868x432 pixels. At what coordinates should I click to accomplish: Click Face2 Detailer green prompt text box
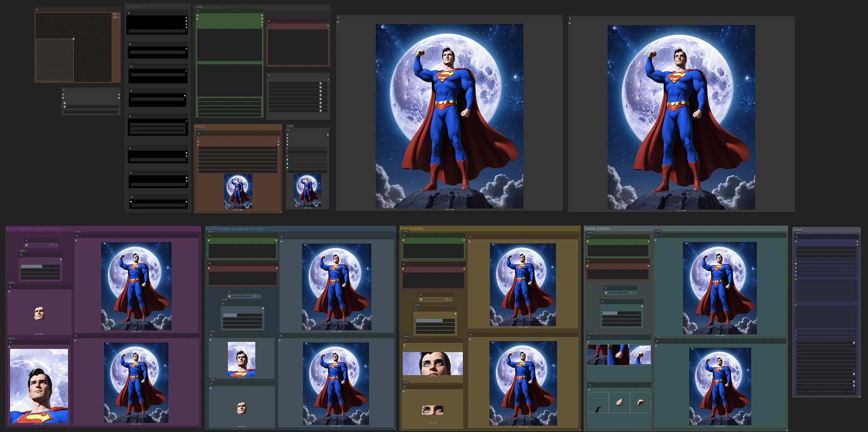tap(242, 251)
